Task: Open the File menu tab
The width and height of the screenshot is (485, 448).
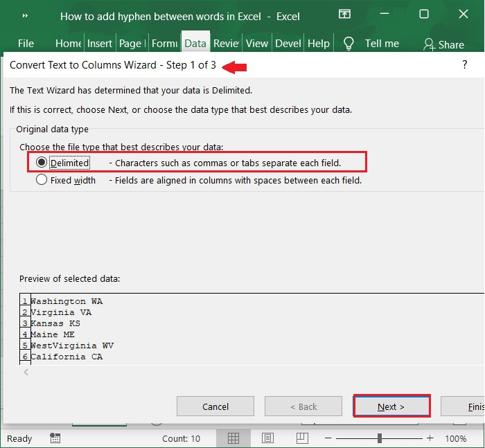Action: [x=26, y=44]
